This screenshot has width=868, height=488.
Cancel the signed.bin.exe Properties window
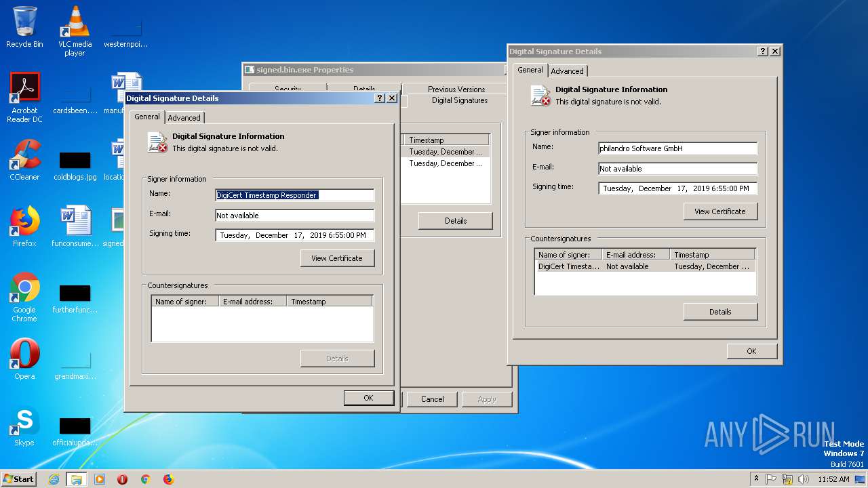point(433,399)
